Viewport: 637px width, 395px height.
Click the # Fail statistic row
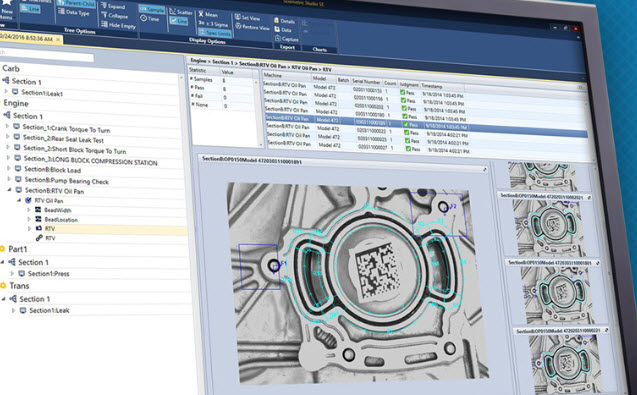pyautogui.click(x=222, y=97)
